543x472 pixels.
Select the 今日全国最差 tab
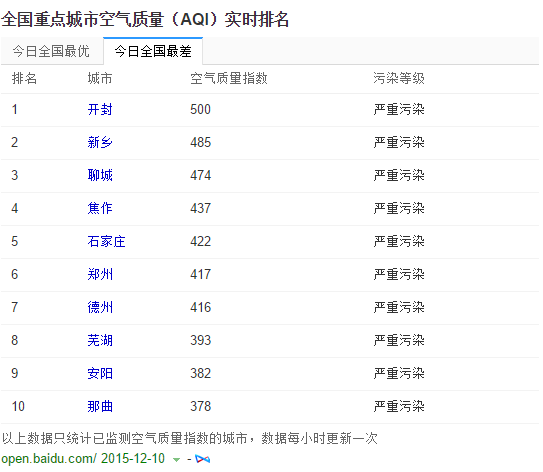click(153, 51)
